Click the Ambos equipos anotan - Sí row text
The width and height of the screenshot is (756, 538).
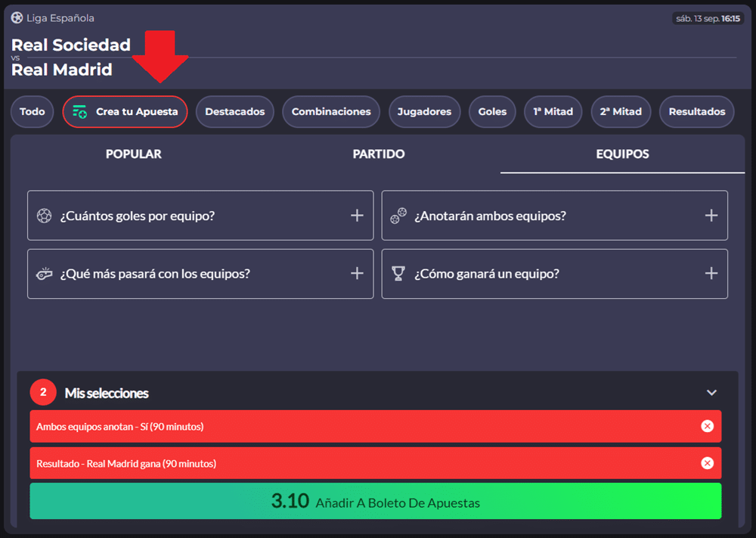click(120, 427)
